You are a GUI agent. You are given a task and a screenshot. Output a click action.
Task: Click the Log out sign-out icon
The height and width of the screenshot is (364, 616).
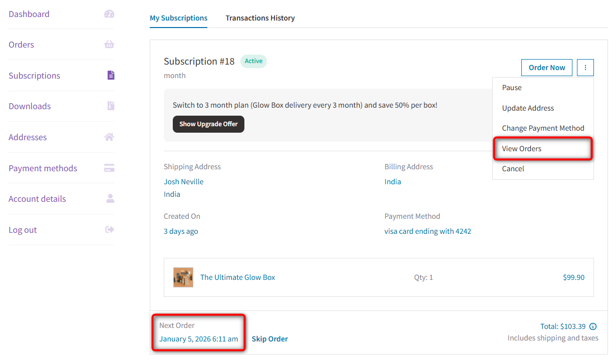point(109,229)
